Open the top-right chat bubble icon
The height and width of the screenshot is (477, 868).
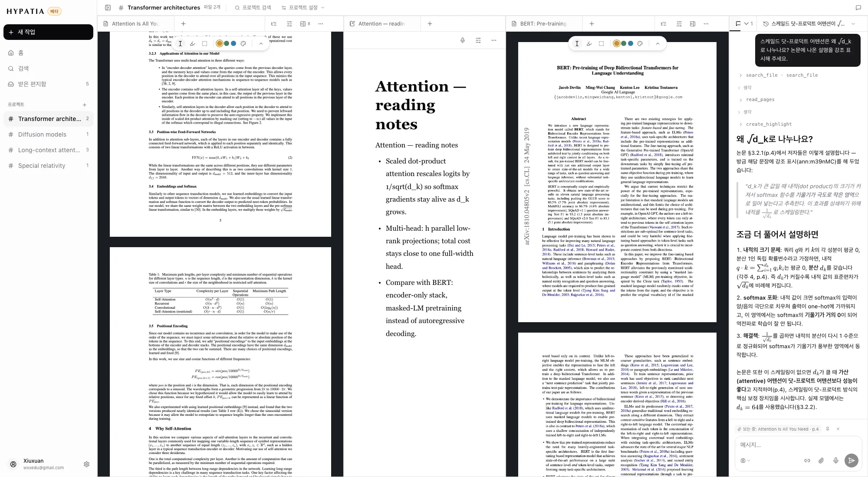point(858,7)
